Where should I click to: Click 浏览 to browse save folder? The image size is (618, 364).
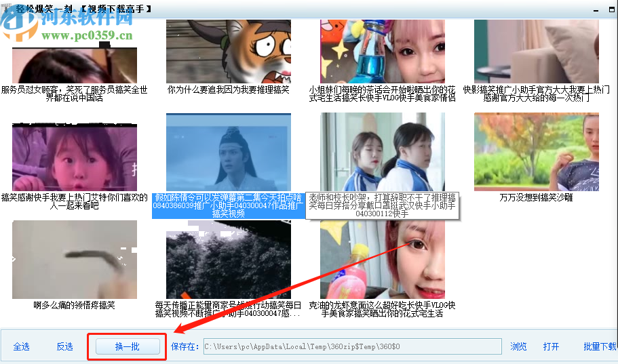pyautogui.click(x=518, y=346)
